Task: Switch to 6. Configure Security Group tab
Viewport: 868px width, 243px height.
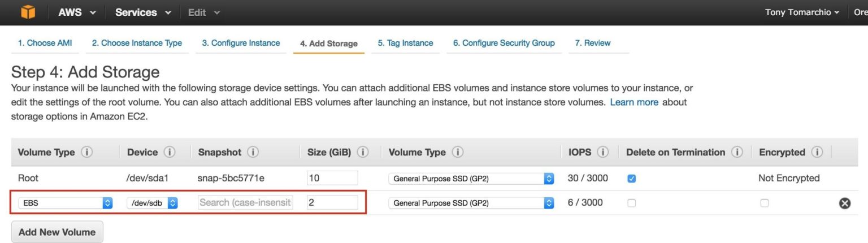Action: 504,43
